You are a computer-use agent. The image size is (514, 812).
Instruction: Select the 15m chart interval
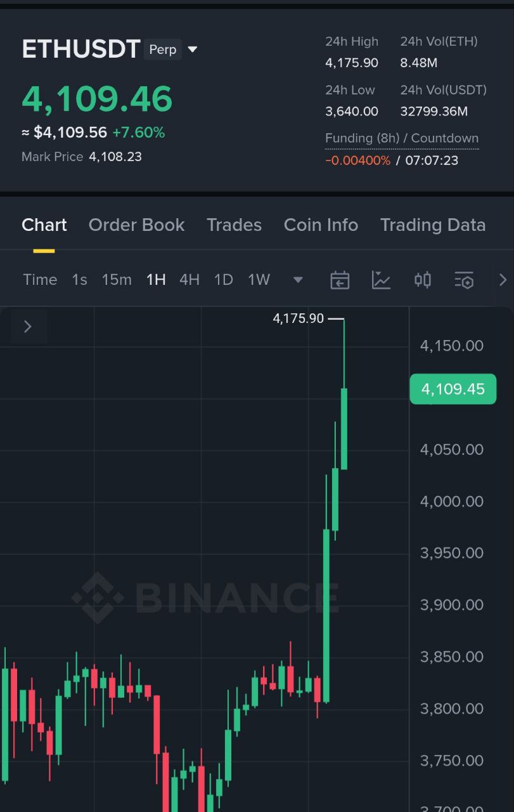coord(117,280)
